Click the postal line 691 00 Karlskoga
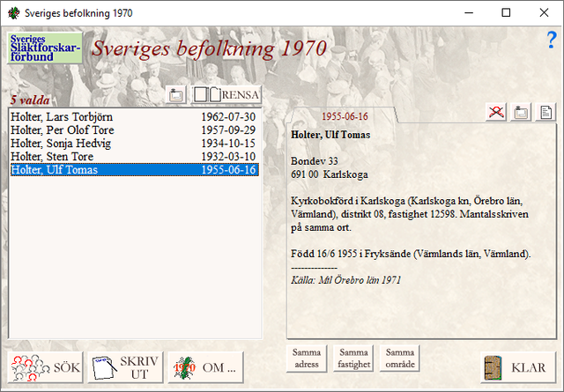This screenshot has width=564, height=392. coord(330,174)
